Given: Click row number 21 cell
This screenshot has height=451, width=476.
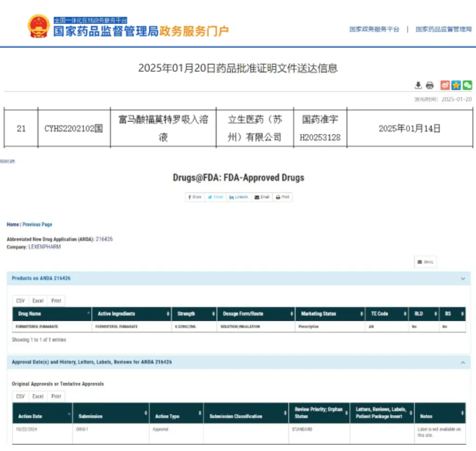Looking at the screenshot, I should (21, 129).
